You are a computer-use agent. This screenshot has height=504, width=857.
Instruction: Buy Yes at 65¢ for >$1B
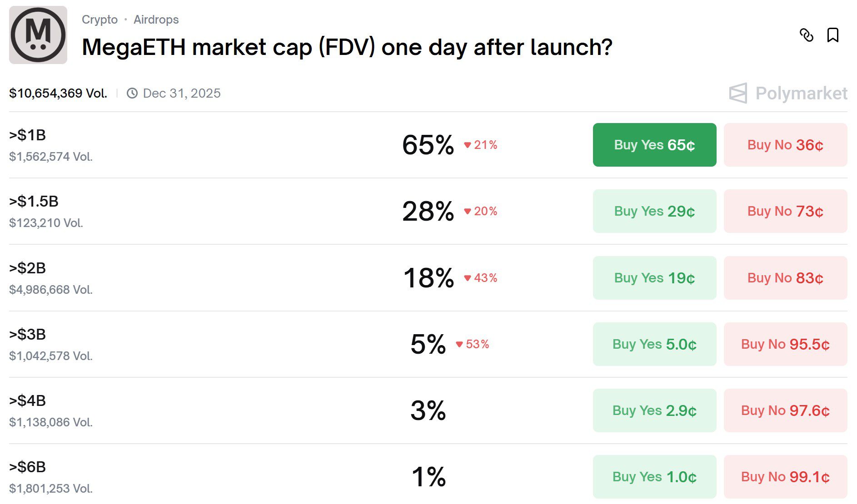tap(654, 145)
